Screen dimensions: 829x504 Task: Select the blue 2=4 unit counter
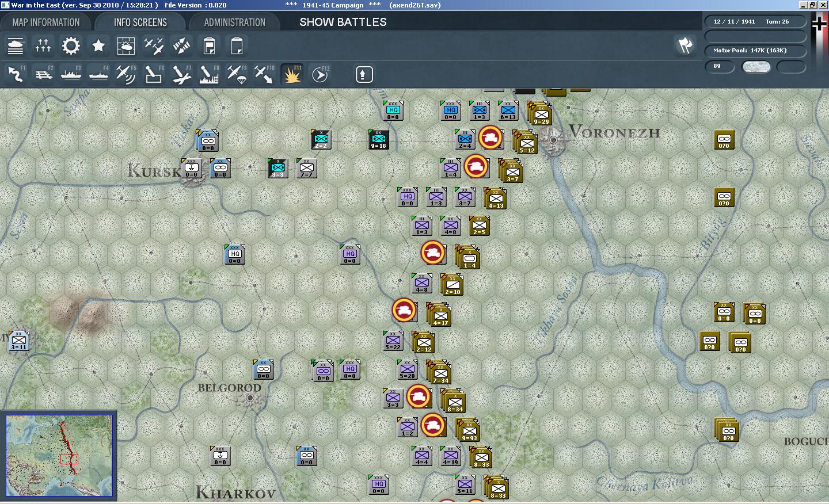465,140
